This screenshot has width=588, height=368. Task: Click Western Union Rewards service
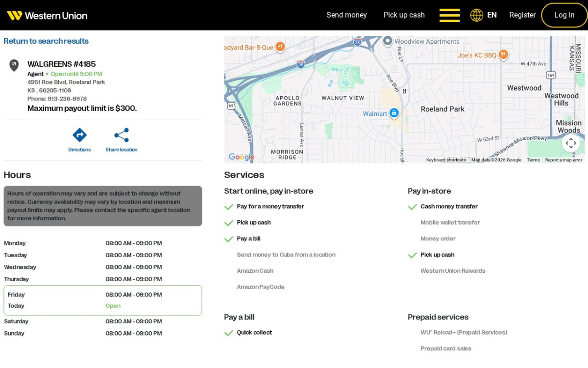(453, 271)
